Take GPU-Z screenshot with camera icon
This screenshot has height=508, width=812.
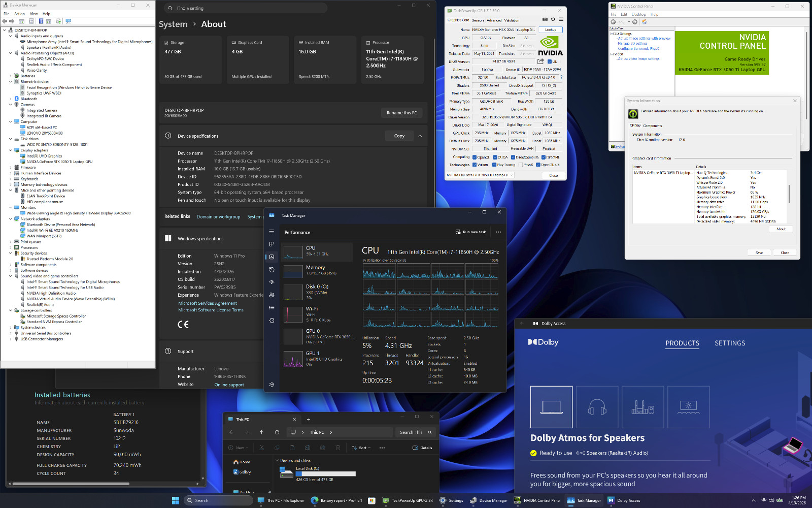(x=545, y=19)
